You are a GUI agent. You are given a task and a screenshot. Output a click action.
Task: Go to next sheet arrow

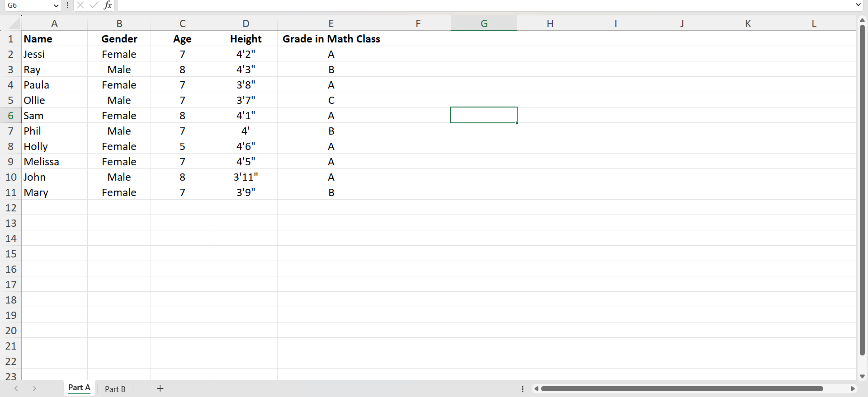[34, 388]
